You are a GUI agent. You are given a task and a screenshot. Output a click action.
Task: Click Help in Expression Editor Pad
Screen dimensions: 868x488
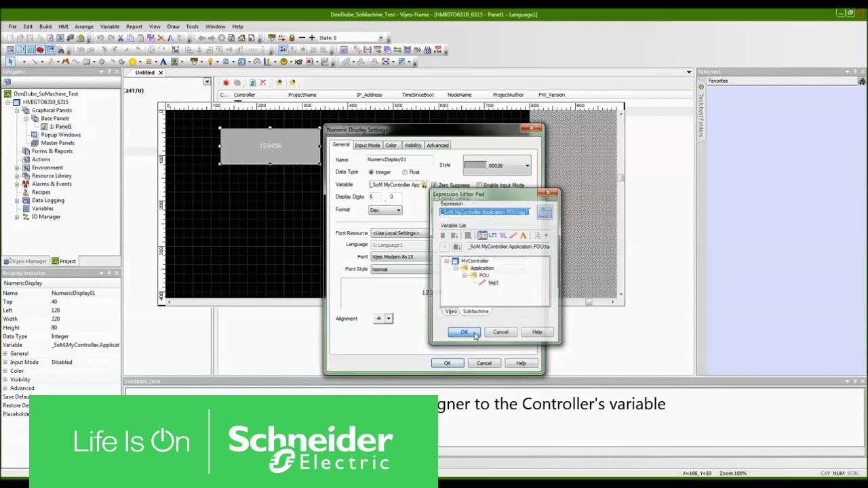tap(537, 332)
